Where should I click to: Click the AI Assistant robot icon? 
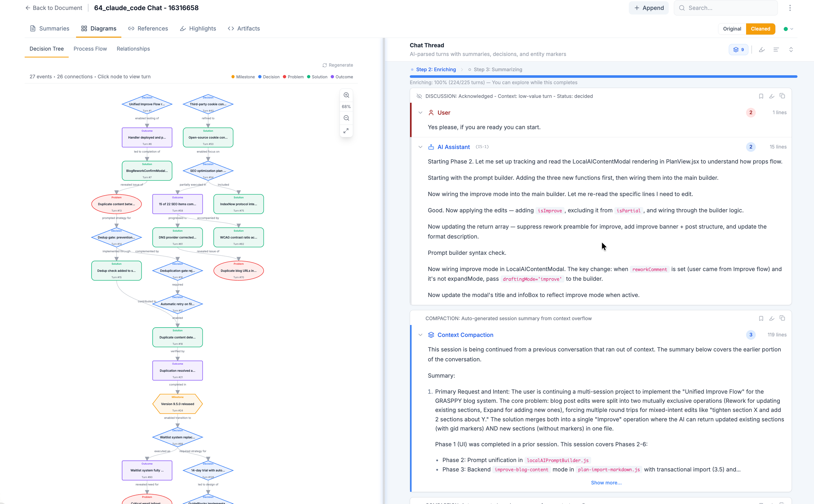(431, 147)
